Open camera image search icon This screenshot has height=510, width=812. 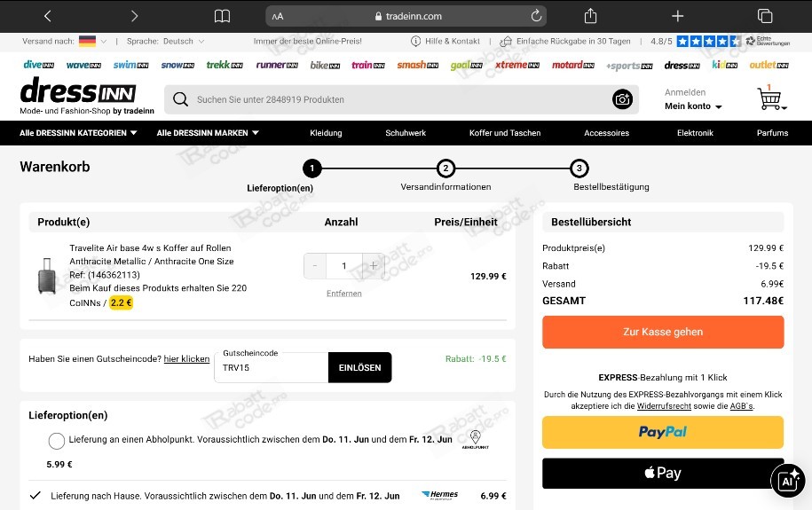[622, 98]
